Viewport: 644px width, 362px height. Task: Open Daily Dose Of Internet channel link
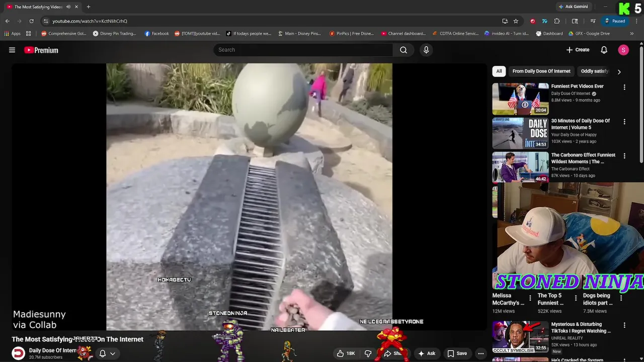[53, 350]
